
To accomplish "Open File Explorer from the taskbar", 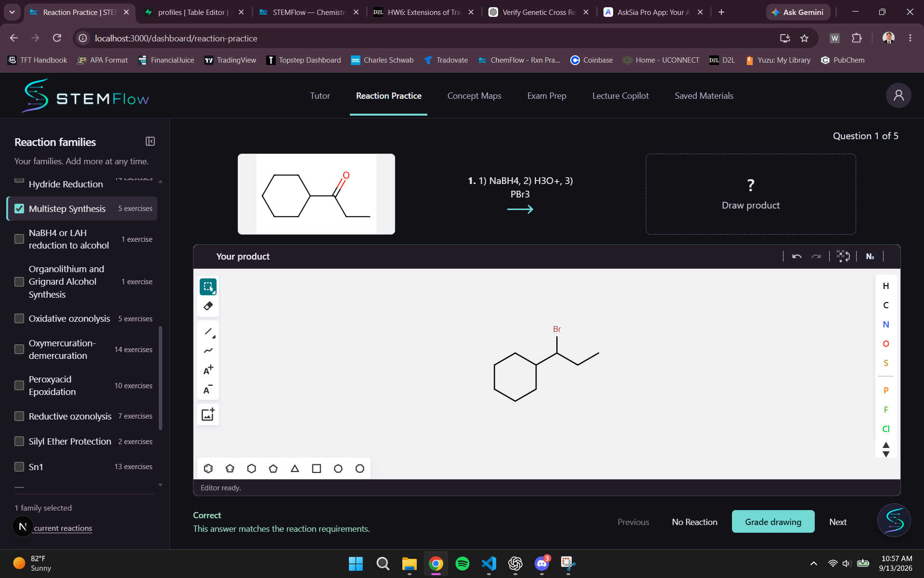I will 410,563.
